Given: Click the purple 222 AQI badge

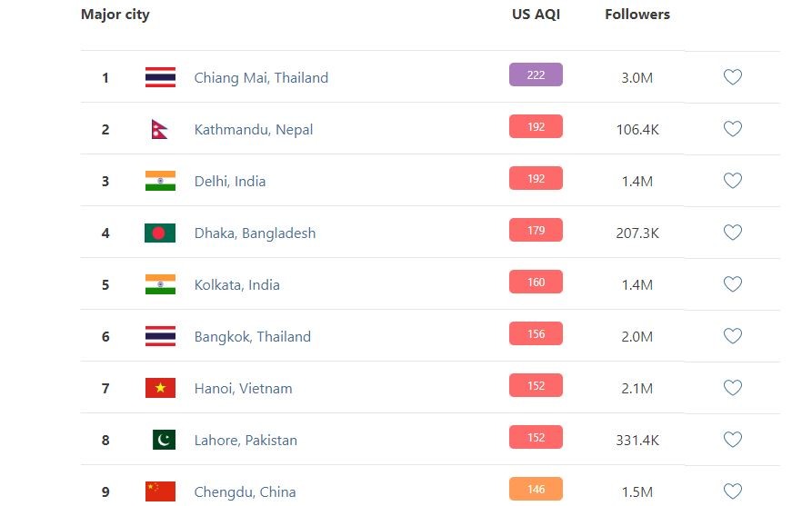Looking at the screenshot, I should [536, 74].
